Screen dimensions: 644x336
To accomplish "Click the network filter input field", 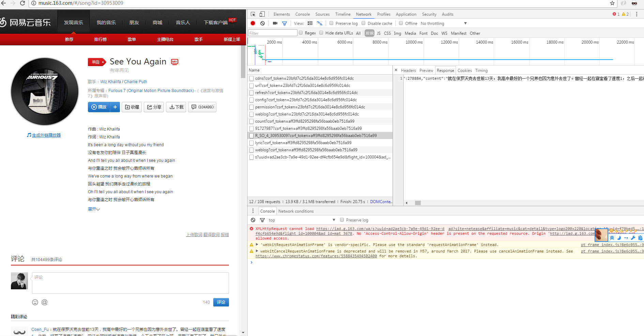I will pos(273,33).
